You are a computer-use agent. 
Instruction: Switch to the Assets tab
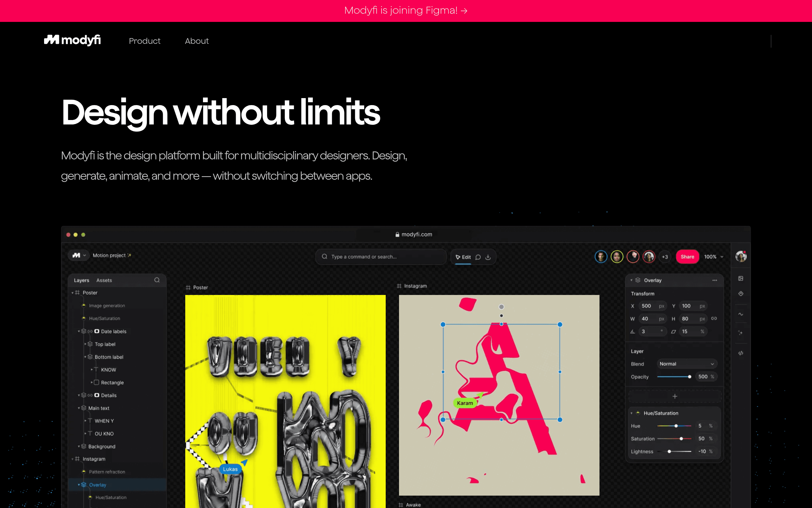104,280
